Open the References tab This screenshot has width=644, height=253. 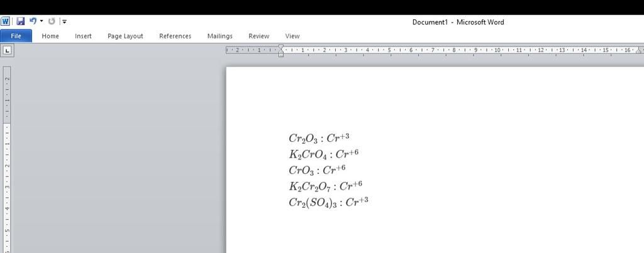pos(175,36)
